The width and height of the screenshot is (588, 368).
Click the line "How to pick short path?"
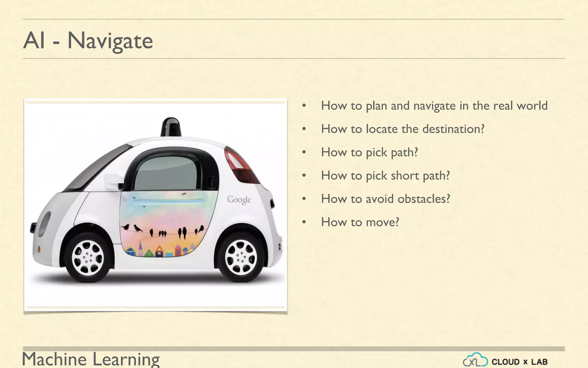click(385, 176)
